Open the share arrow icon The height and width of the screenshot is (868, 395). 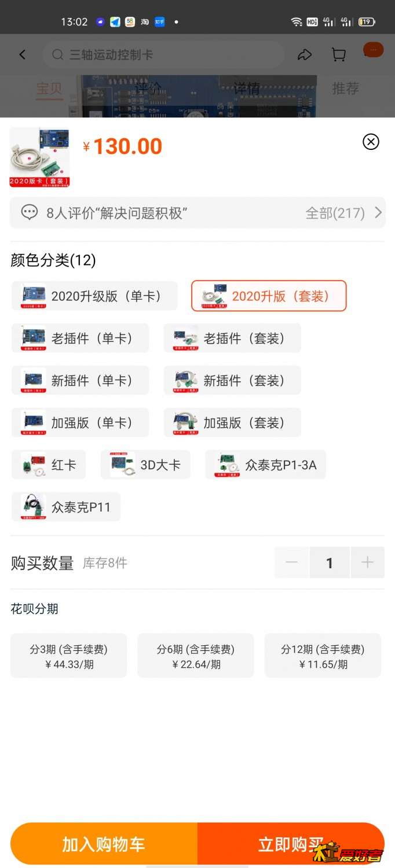coord(305,55)
